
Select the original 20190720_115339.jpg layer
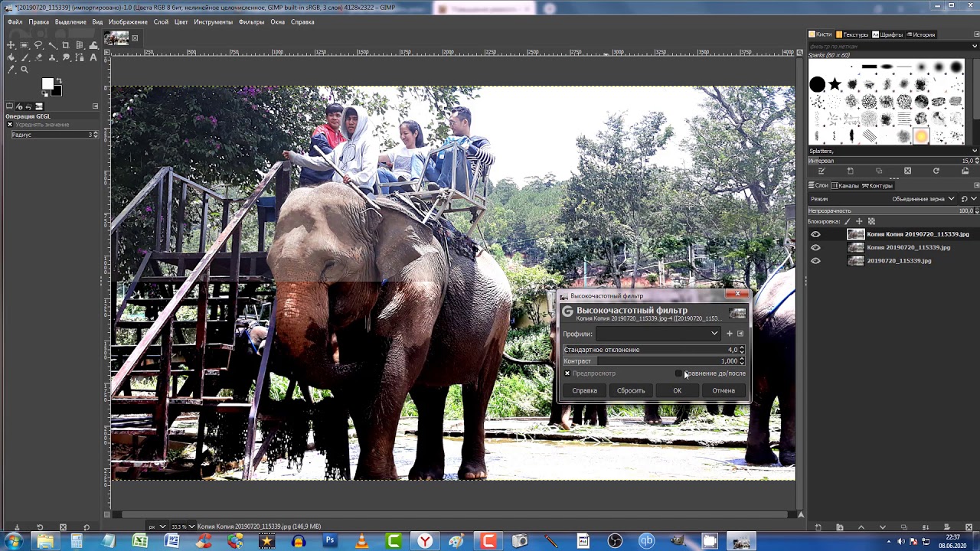pyautogui.click(x=899, y=261)
